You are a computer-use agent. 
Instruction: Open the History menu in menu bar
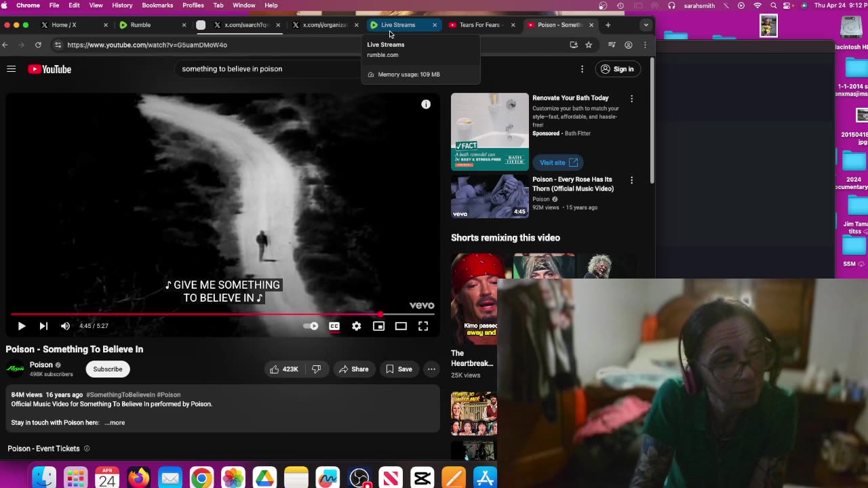pyautogui.click(x=122, y=5)
